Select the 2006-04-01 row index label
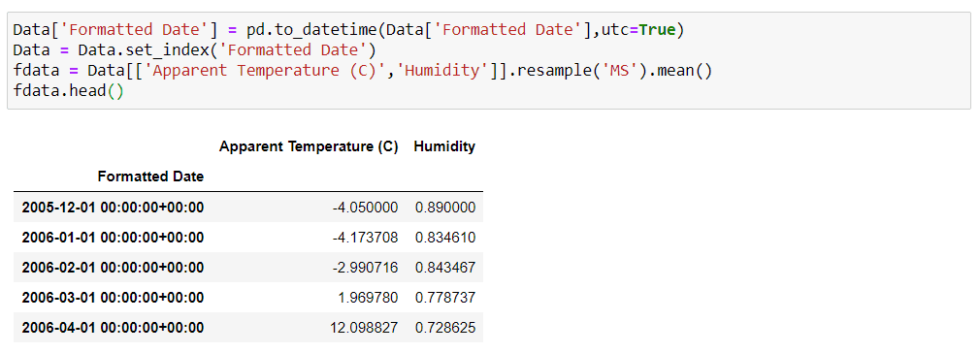Image resolution: width=980 pixels, height=353 pixels. pos(113,328)
